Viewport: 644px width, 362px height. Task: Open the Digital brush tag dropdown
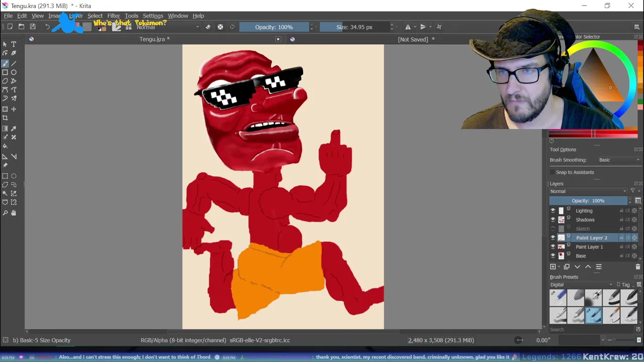[582, 285]
